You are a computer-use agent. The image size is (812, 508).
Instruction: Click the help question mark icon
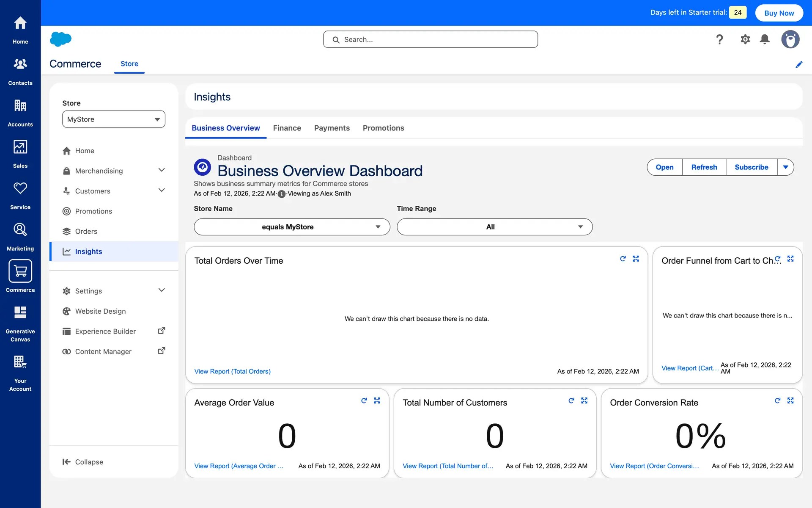tap(719, 39)
